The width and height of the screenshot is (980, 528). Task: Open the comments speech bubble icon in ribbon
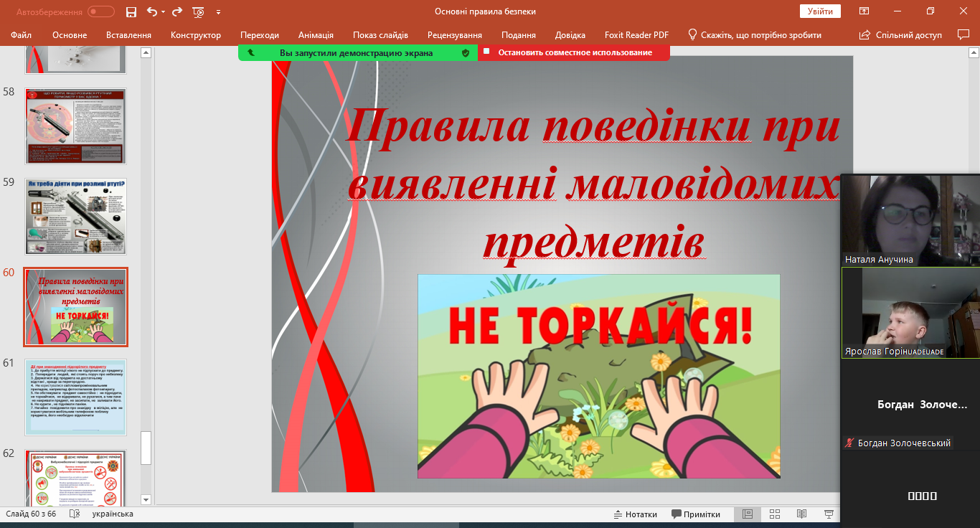(963, 34)
